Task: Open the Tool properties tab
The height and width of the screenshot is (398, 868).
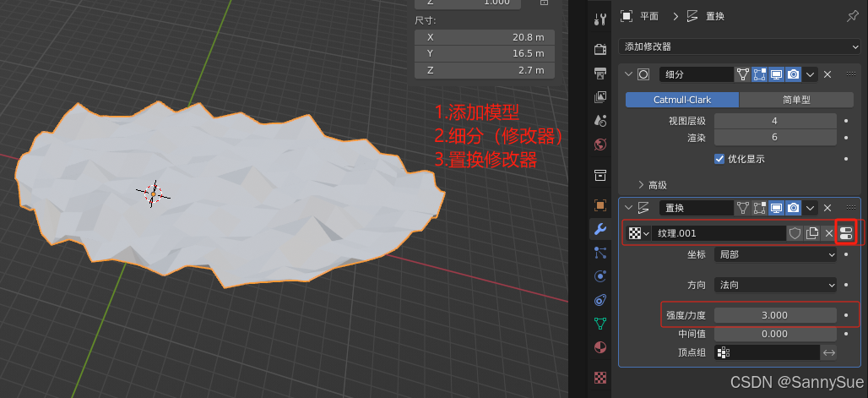Action: pyautogui.click(x=600, y=19)
